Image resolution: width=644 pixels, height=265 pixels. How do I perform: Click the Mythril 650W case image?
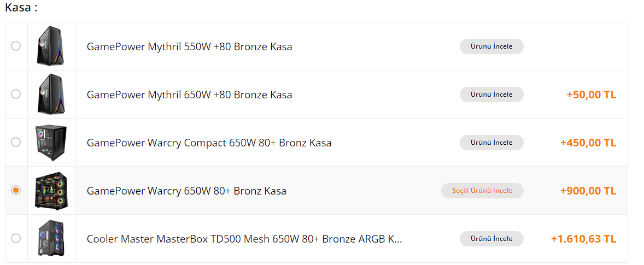(x=51, y=94)
